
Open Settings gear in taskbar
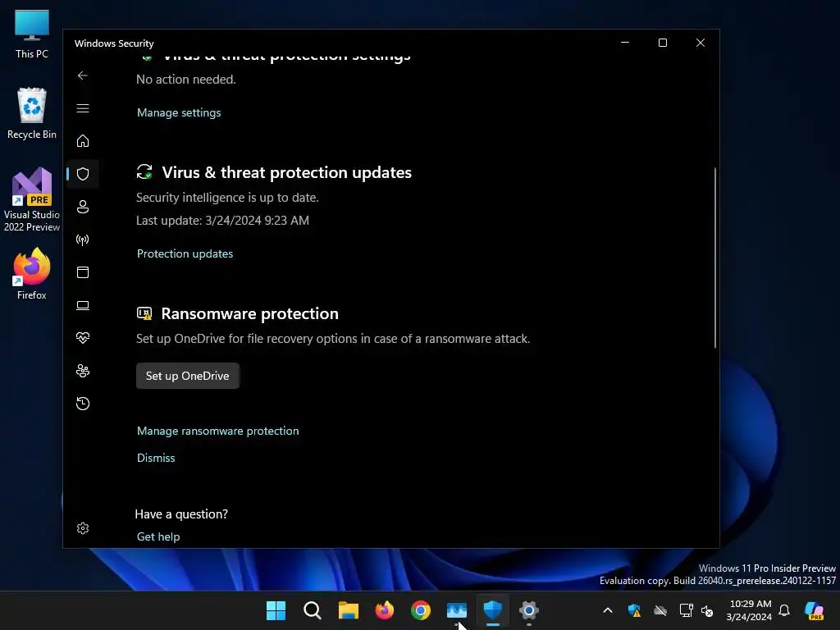point(529,610)
